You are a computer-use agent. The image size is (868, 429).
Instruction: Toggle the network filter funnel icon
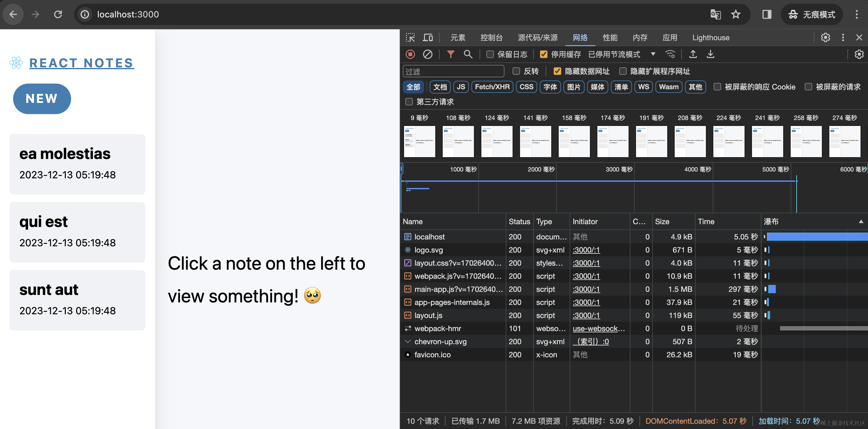[x=451, y=54]
